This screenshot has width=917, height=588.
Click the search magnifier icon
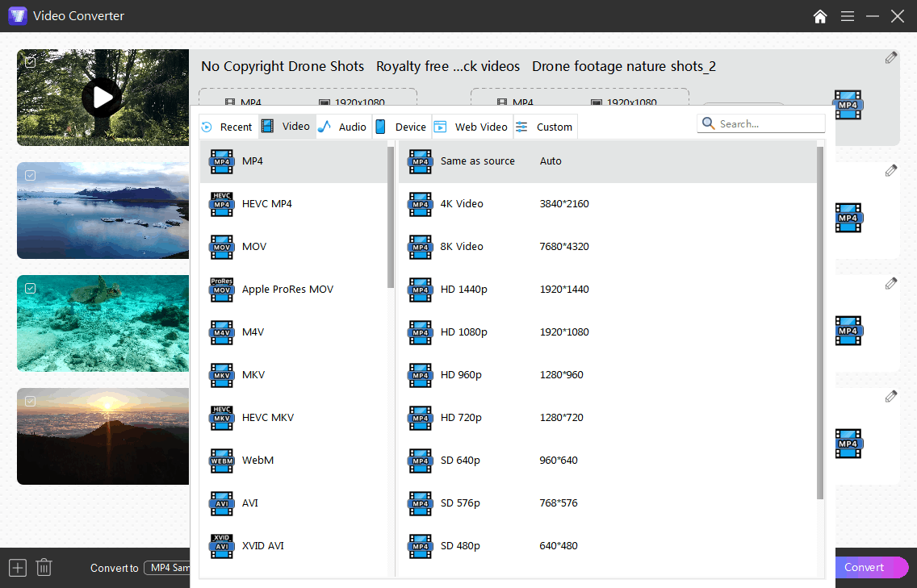(x=708, y=123)
